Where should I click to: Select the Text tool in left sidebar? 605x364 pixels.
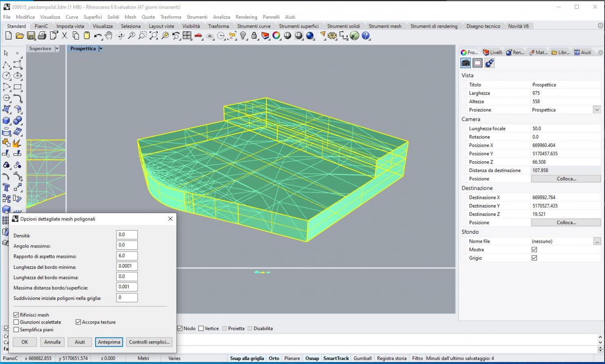(x=6, y=187)
